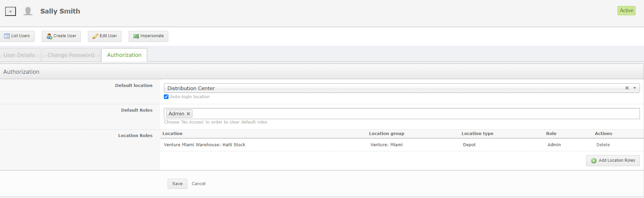The width and height of the screenshot is (644, 198).
Task: Open the dropdown arrow beside user avatar
Action: point(11,12)
